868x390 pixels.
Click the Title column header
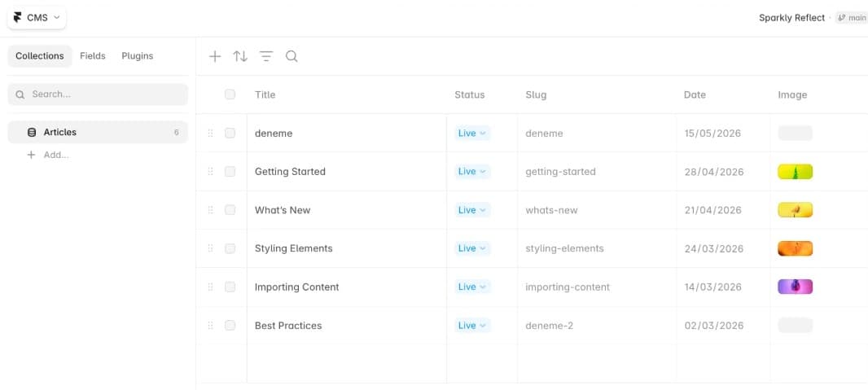265,94
